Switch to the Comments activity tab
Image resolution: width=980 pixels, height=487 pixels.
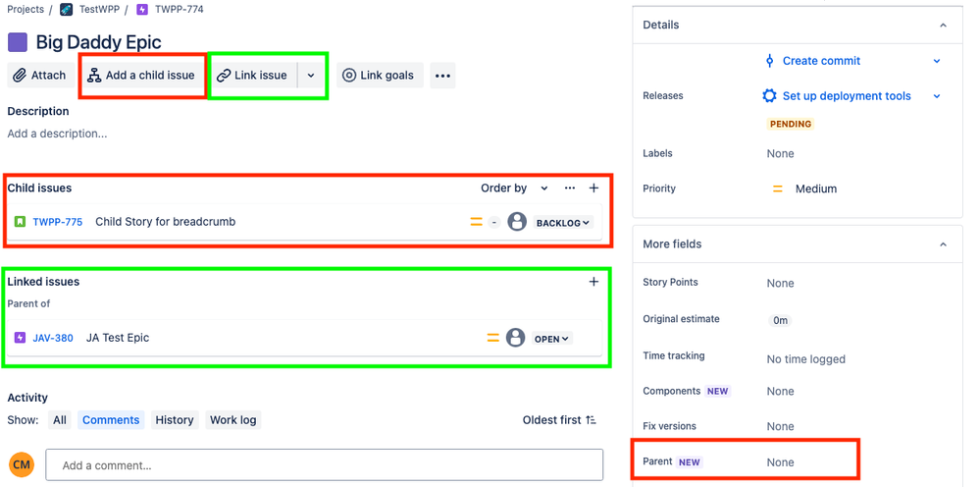(x=111, y=420)
